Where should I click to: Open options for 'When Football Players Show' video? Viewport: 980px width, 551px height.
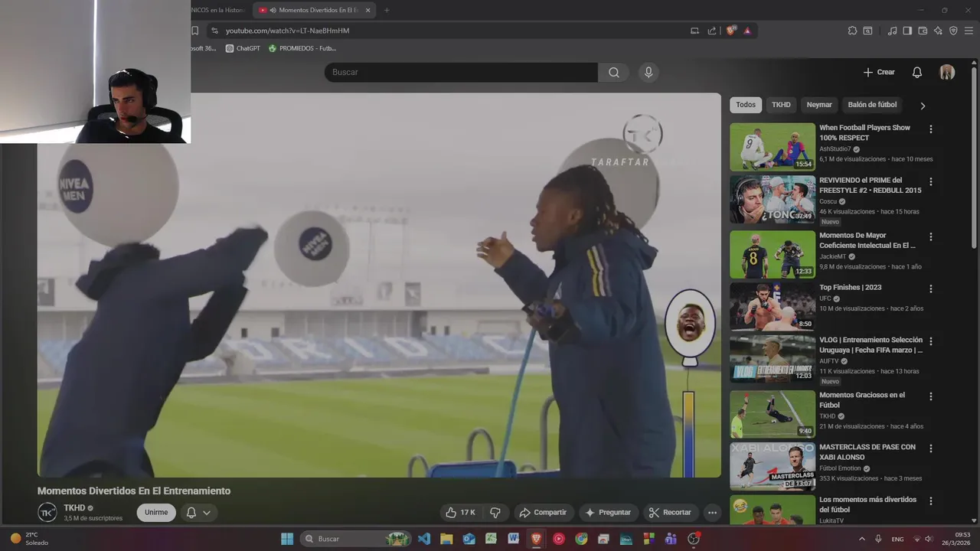click(931, 129)
